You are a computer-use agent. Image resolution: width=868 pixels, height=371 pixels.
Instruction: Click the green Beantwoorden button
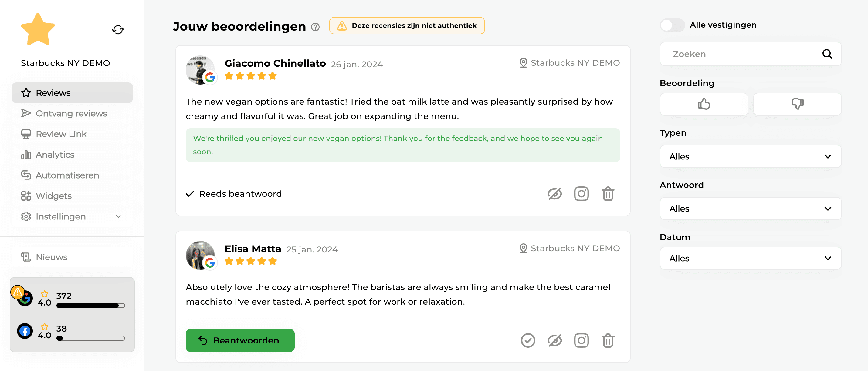pyautogui.click(x=240, y=340)
